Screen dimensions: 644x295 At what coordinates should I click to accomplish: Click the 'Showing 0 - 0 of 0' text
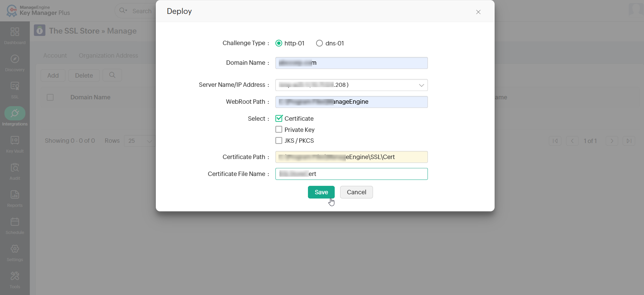point(70,141)
